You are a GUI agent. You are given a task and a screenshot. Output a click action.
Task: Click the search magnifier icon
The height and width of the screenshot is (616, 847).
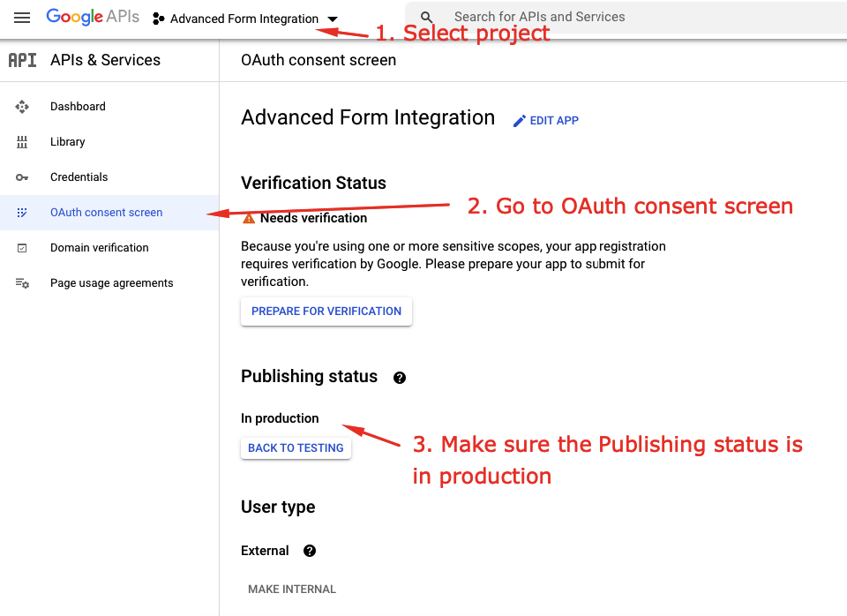pyautogui.click(x=426, y=17)
